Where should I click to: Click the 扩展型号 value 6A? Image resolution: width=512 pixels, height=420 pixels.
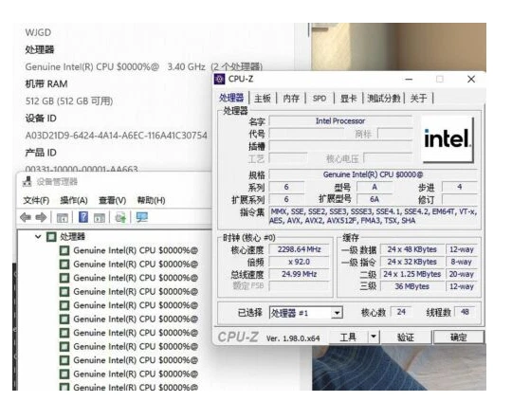[x=375, y=199]
